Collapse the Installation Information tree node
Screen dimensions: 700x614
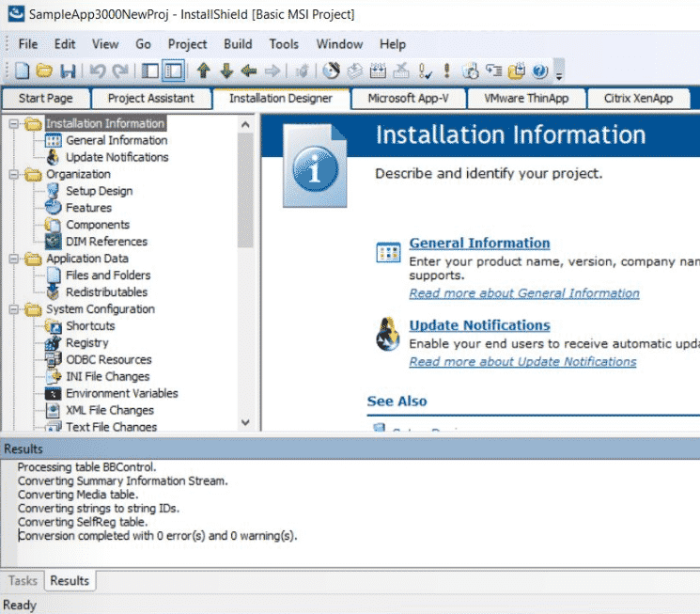[x=14, y=123]
